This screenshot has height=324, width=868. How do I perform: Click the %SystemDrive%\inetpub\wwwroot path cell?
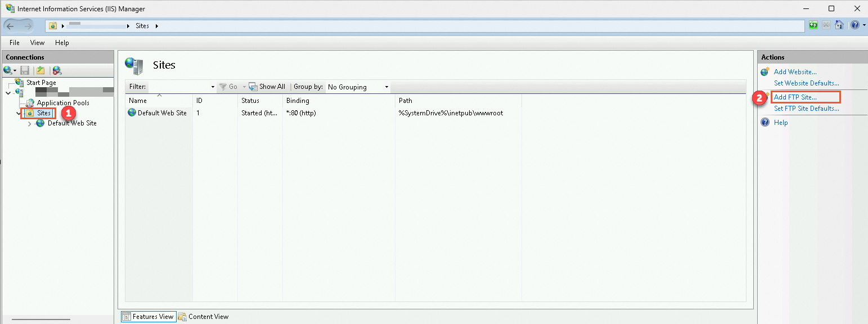451,113
